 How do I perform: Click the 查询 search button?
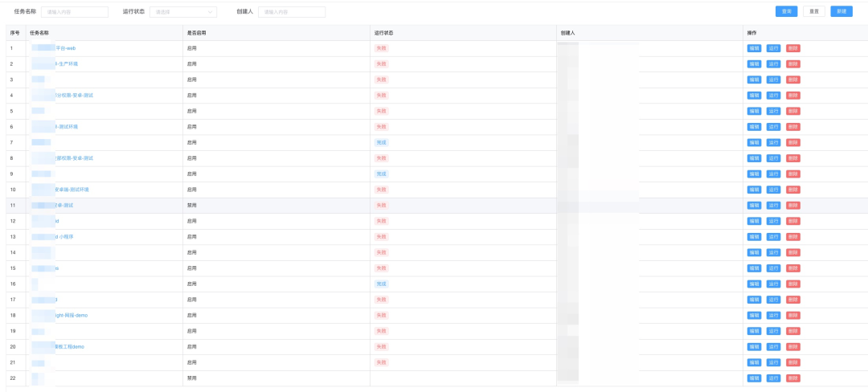(x=786, y=11)
